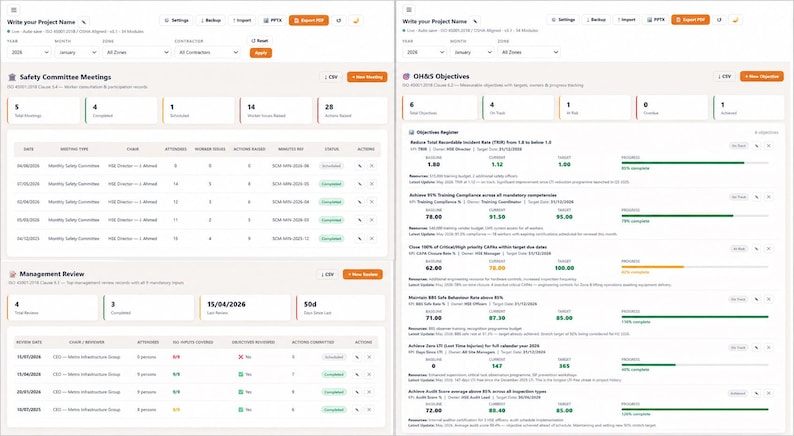Edit the 15/07/2026 management review
794x436 pixels.
point(357,357)
